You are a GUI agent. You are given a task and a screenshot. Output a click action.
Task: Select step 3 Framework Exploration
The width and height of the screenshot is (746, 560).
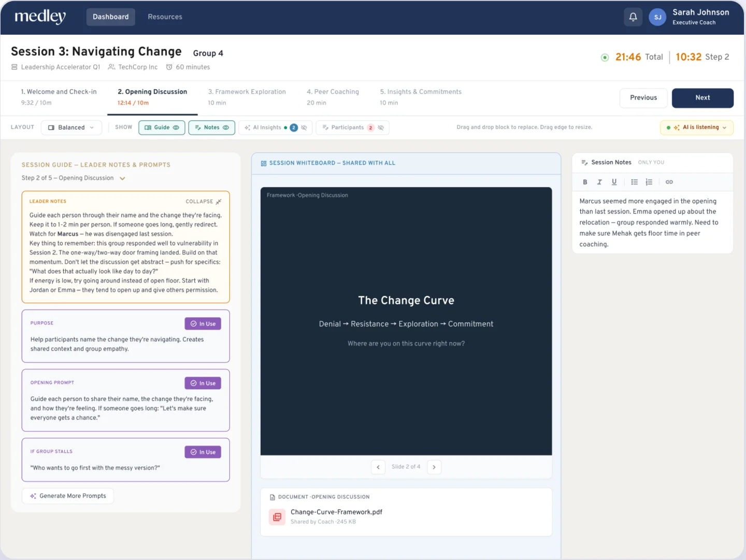(247, 97)
